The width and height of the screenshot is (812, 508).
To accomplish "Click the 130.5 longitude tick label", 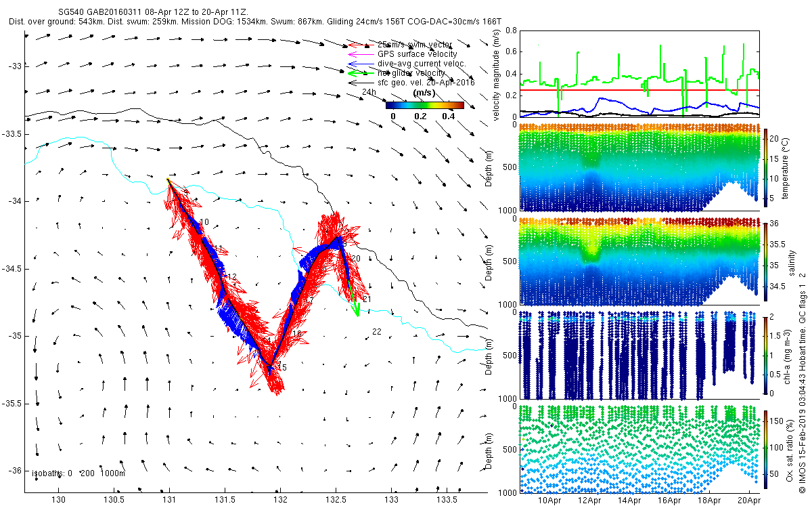I will (x=114, y=501).
